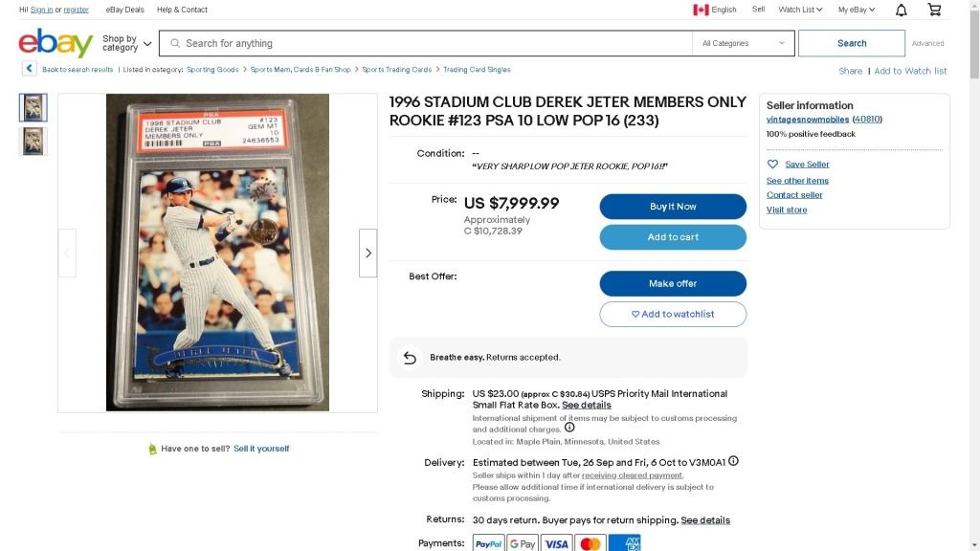
Task: Expand the Watch List dropdown
Action: tap(800, 10)
